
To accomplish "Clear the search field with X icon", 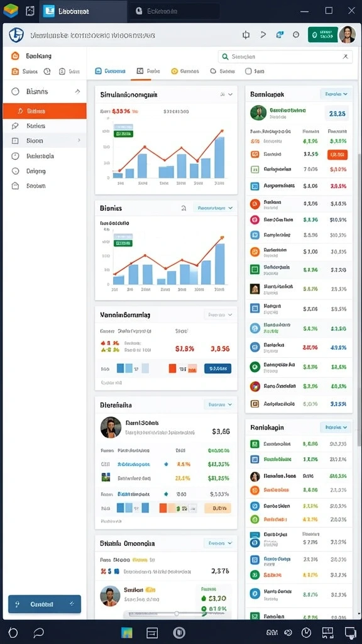I will pos(345,57).
